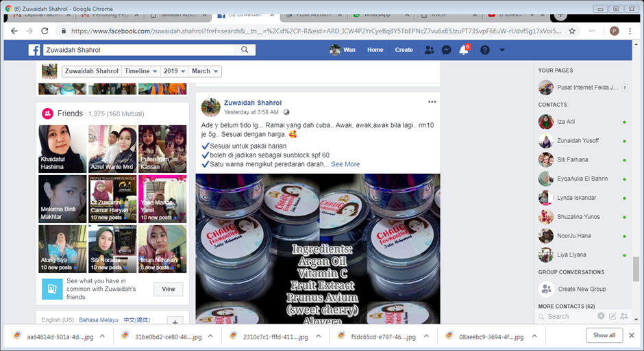Screen dimensions: 644x351
Task: Click the pink Friends section icon
Action: (x=48, y=114)
